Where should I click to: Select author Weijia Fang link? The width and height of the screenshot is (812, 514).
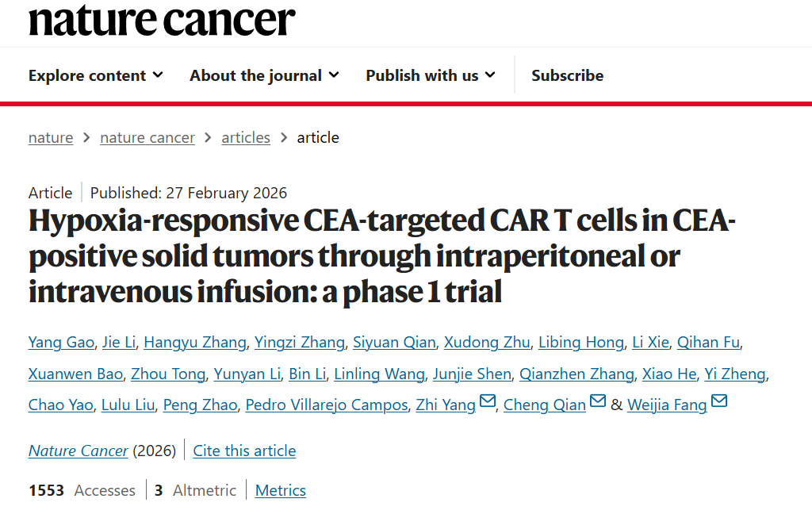[667, 405]
